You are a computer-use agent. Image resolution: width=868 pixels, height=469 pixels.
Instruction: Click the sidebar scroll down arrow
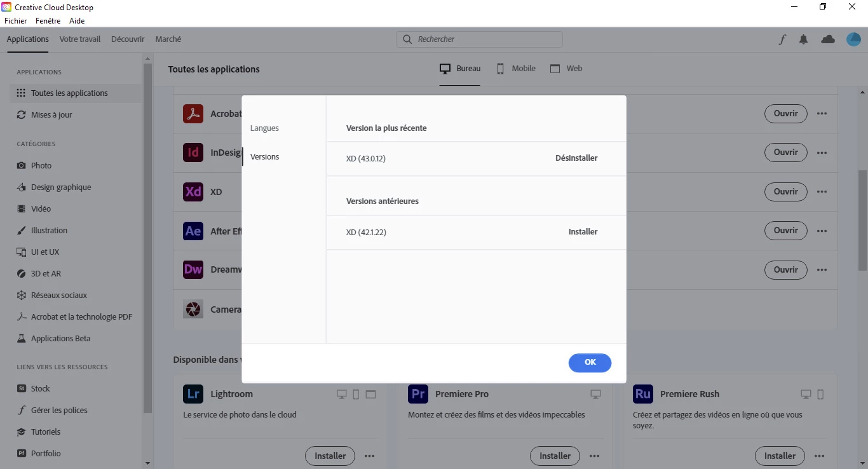[x=148, y=463]
